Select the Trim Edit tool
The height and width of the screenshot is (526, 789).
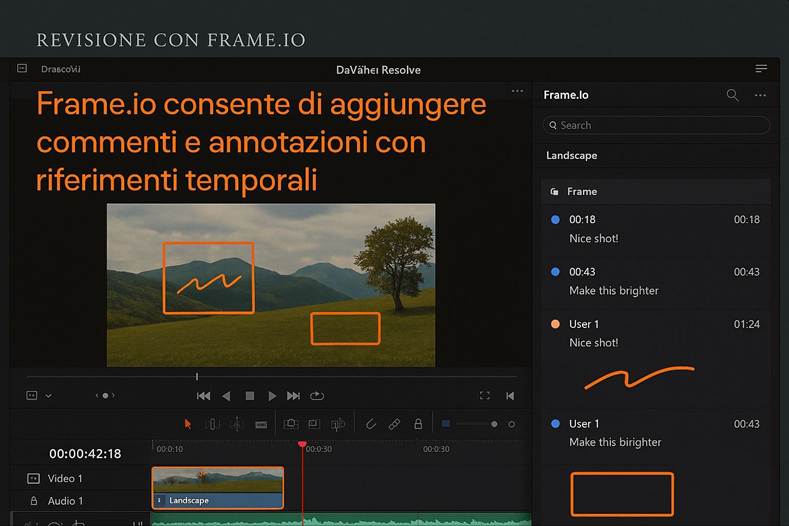click(212, 424)
